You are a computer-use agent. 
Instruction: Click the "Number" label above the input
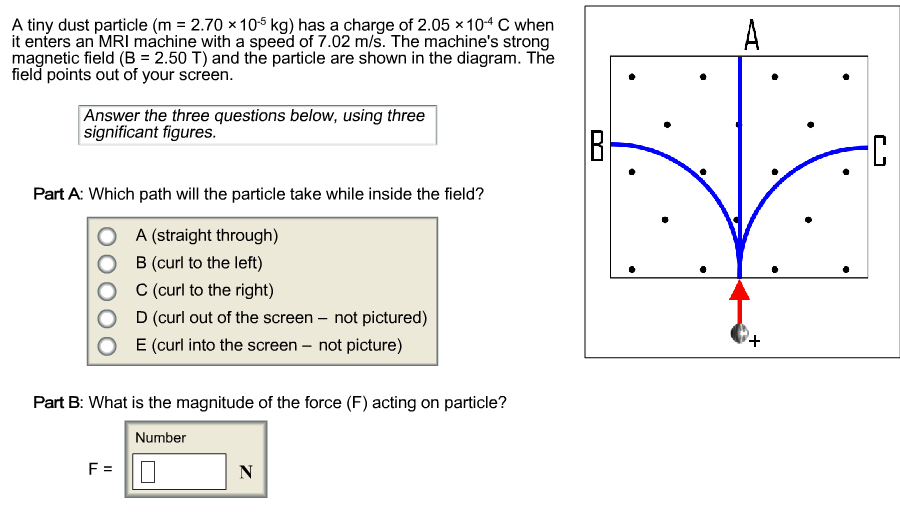point(161,438)
